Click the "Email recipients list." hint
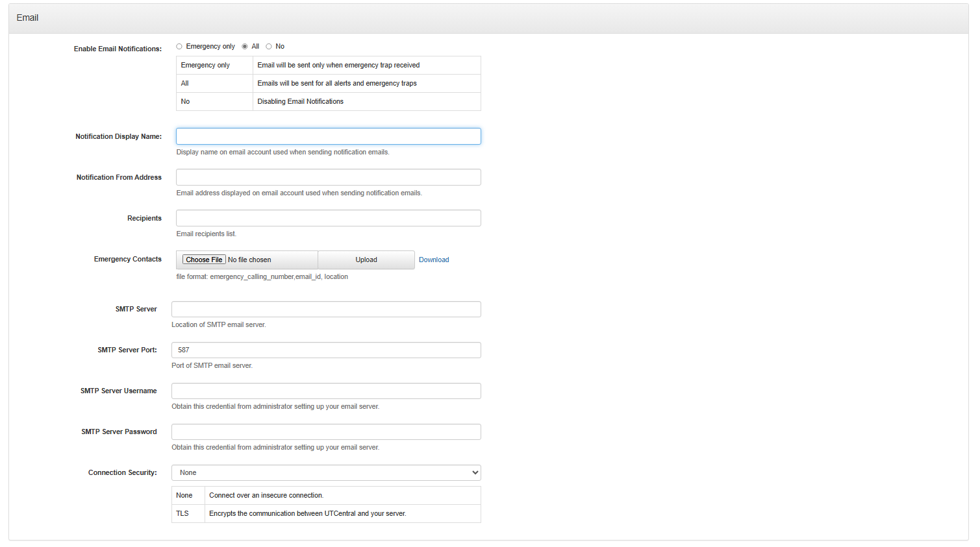This screenshot has width=980, height=547. click(207, 234)
